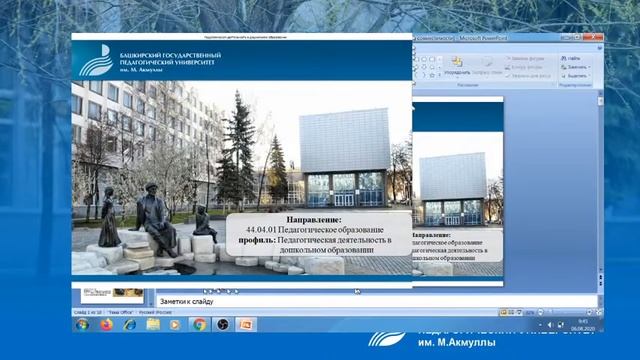
Task: Click the Башкирский государственный university logo text
Action: (171, 62)
